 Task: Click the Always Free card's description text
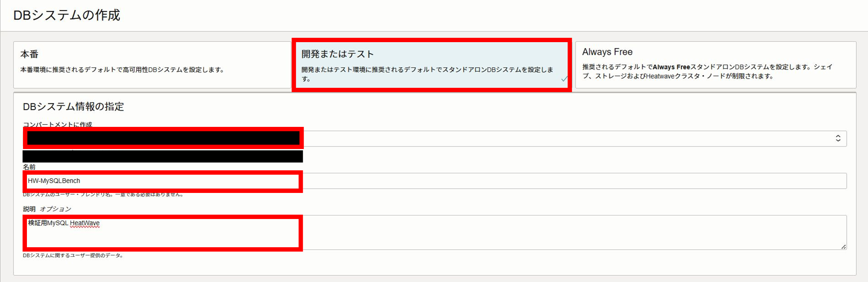(707, 71)
